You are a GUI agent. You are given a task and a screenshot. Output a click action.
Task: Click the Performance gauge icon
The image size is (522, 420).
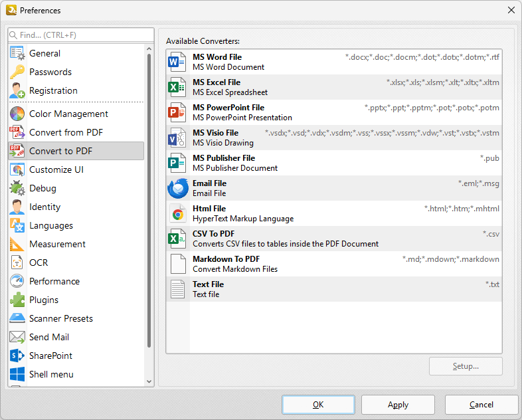tap(17, 281)
